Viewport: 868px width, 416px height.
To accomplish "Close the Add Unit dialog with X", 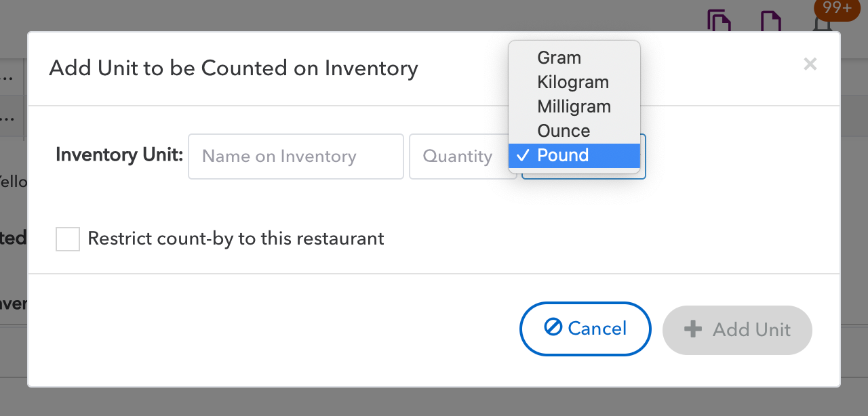I will [810, 64].
